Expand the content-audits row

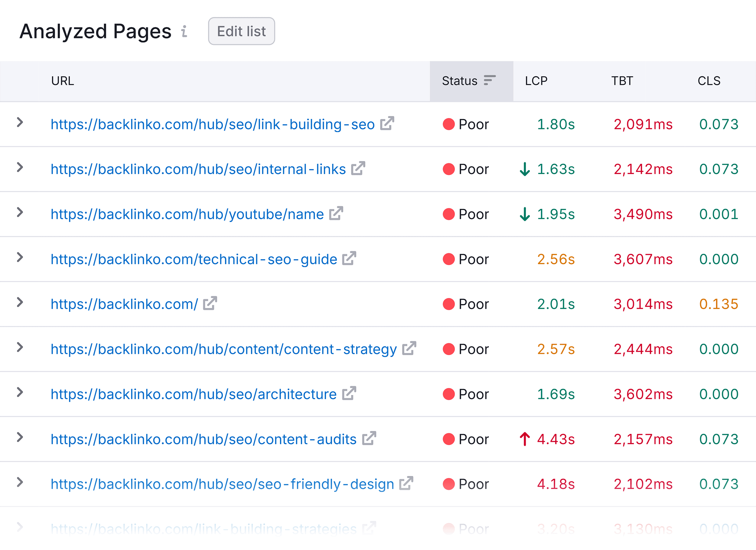coord(20,437)
